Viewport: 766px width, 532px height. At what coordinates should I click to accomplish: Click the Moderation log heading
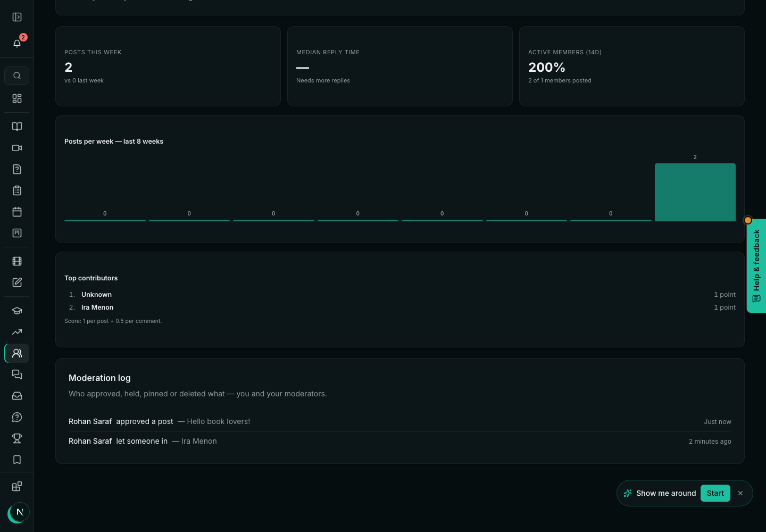99,378
